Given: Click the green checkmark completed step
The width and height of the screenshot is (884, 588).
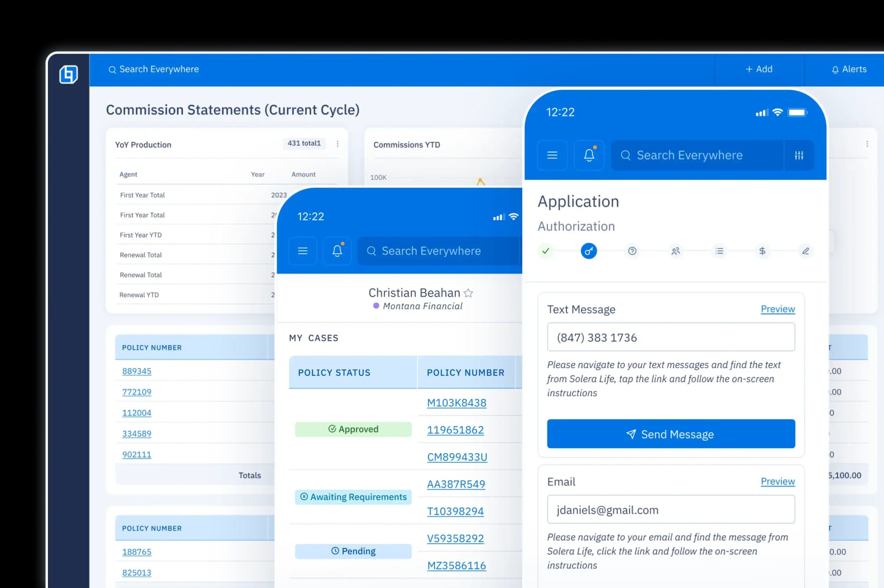Looking at the screenshot, I should click(x=546, y=251).
